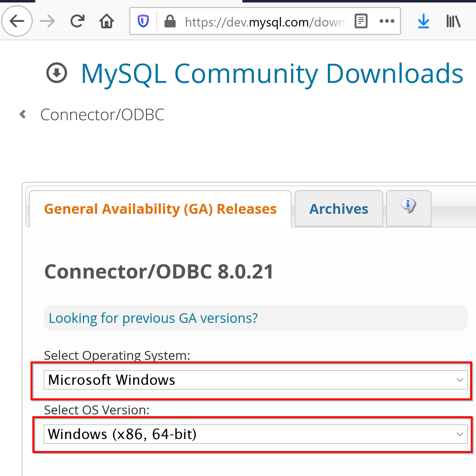Click the Select OS Version label
Screen dimensions: 476x476
[97, 410]
